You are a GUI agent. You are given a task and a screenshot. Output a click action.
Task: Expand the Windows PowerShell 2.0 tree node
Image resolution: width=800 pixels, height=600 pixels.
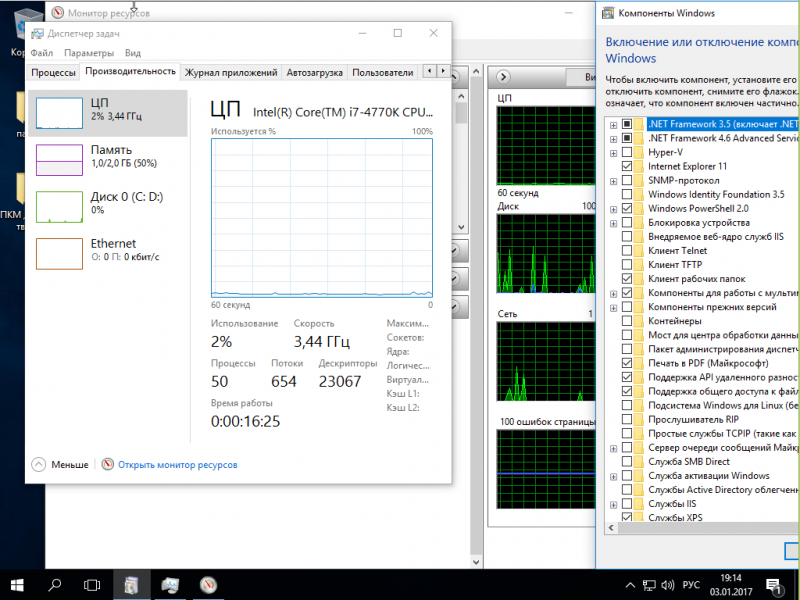pos(613,209)
